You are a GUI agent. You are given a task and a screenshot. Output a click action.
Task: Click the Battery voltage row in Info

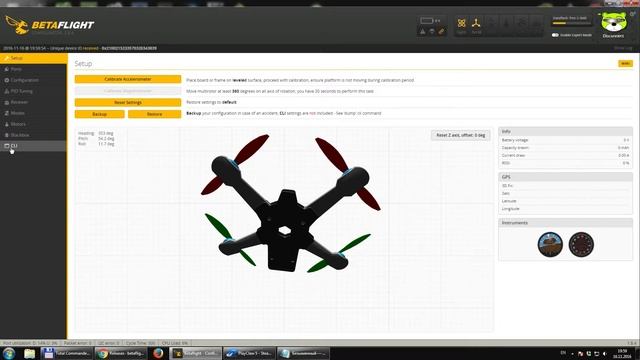pyautogui.click(x=565, y=140)
